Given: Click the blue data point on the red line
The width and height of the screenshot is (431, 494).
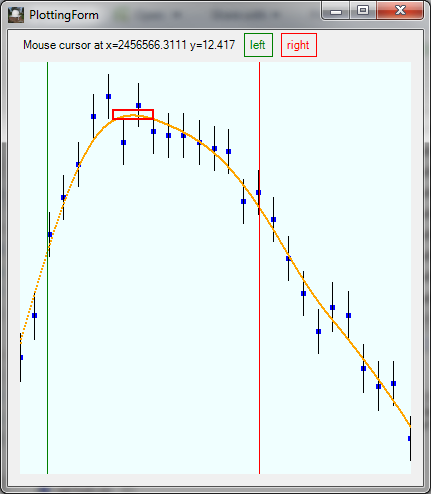Looking at the screenshot, I should (x=258, y=192).
